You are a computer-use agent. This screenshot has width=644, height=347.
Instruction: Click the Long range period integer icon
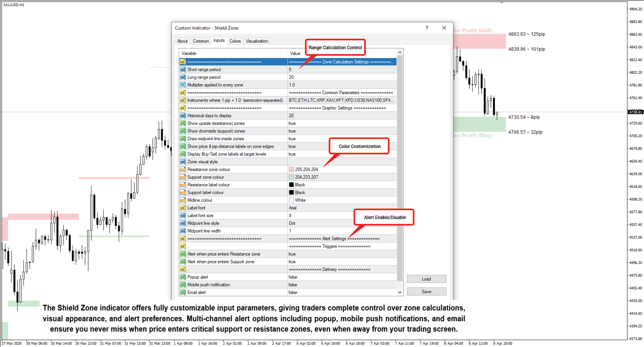(183, 77)
